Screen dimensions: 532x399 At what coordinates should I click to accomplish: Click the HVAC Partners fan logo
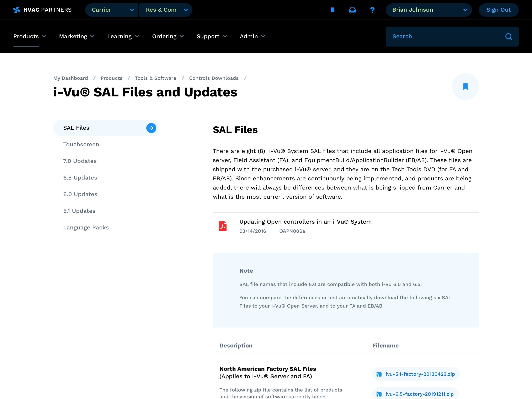click(16, 10)
